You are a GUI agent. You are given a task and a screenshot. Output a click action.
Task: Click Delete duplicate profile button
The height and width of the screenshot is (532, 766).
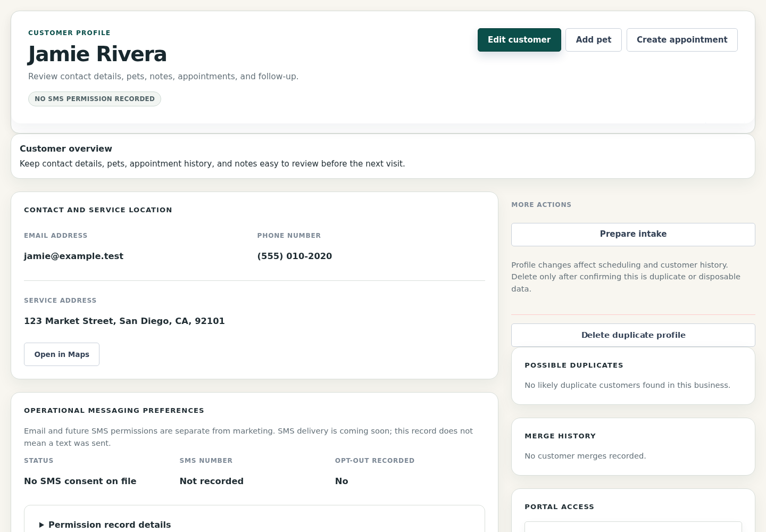[633, 335]
